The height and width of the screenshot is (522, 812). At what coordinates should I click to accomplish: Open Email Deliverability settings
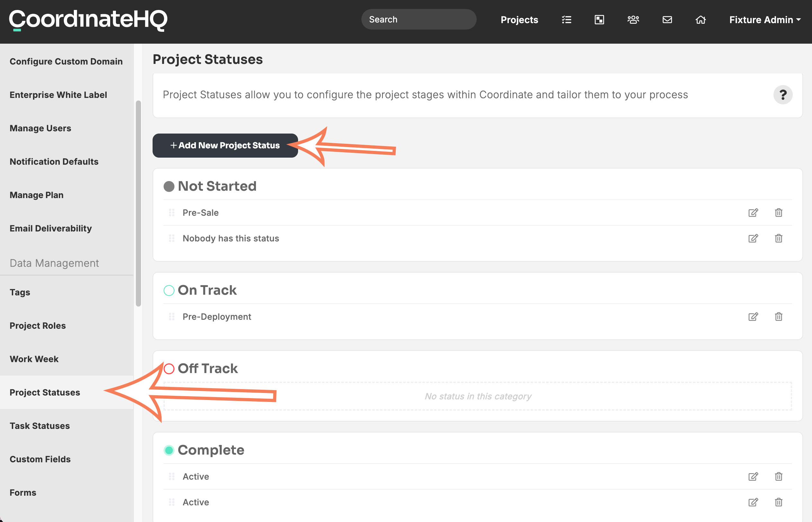click(50, 229)
